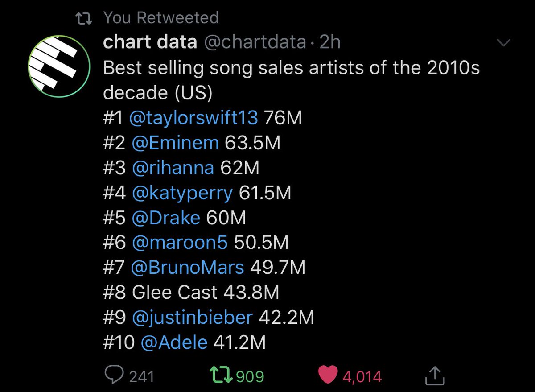535x392 pixels.
Task: Open the @Eminem mention
Action: [175, 143]
